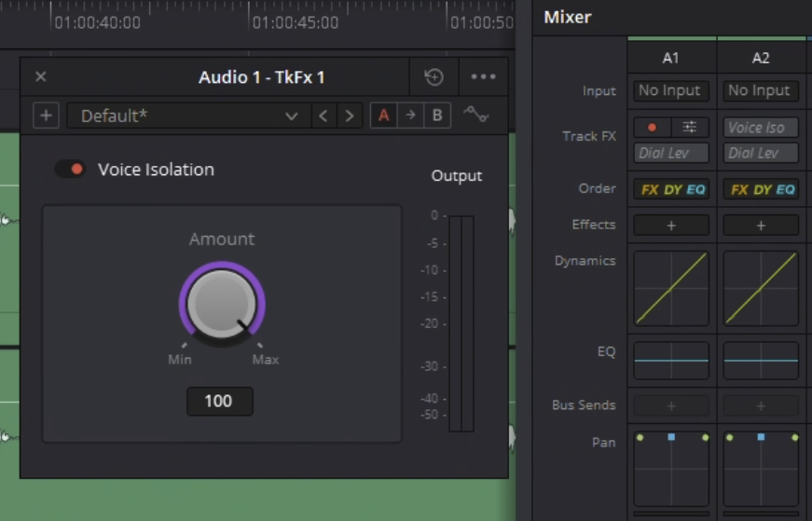Copy A to B arrow button
812x521 pixels.
point(410,115)
